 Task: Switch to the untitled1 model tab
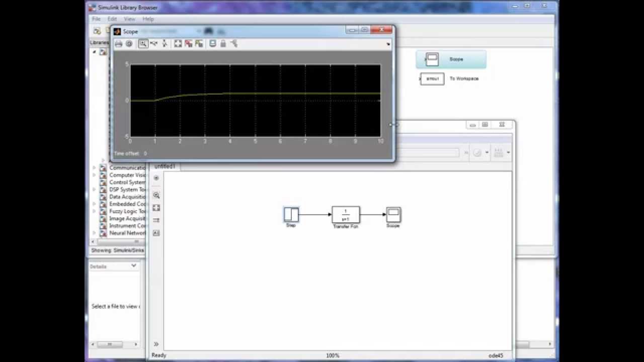(165, 166)
